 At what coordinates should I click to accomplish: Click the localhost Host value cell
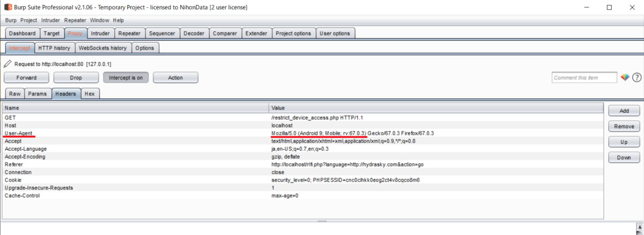point(282,125)
